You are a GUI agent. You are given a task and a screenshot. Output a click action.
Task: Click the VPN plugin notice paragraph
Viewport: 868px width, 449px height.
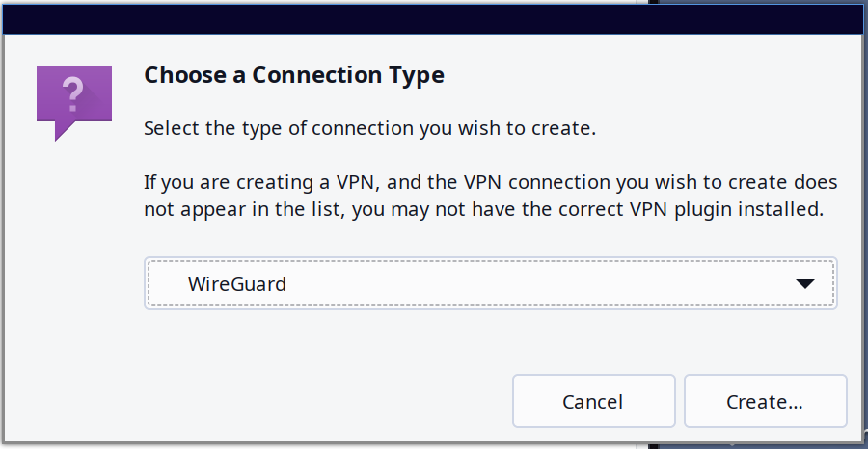pyautogui.click(x=490, y=196)
